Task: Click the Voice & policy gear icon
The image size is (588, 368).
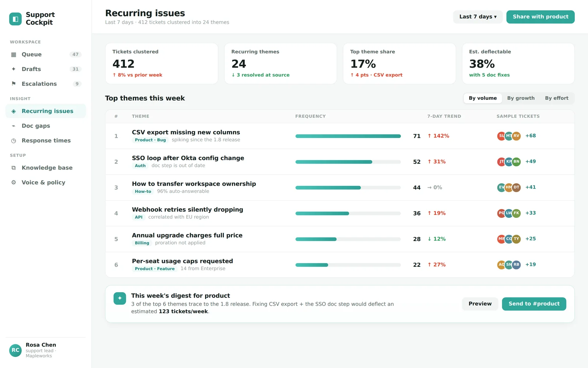Action: pyautogui.click(x=14, y=183)
